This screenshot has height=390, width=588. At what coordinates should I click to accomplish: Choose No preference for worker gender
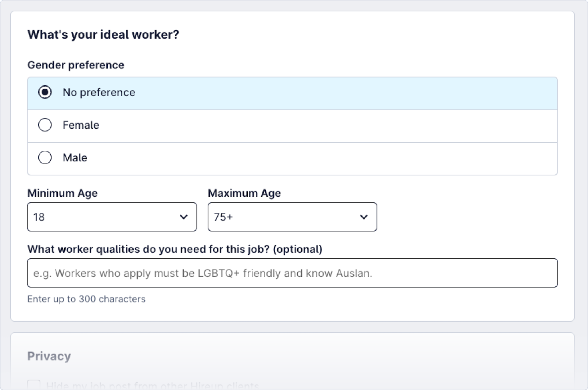(45, 93)
